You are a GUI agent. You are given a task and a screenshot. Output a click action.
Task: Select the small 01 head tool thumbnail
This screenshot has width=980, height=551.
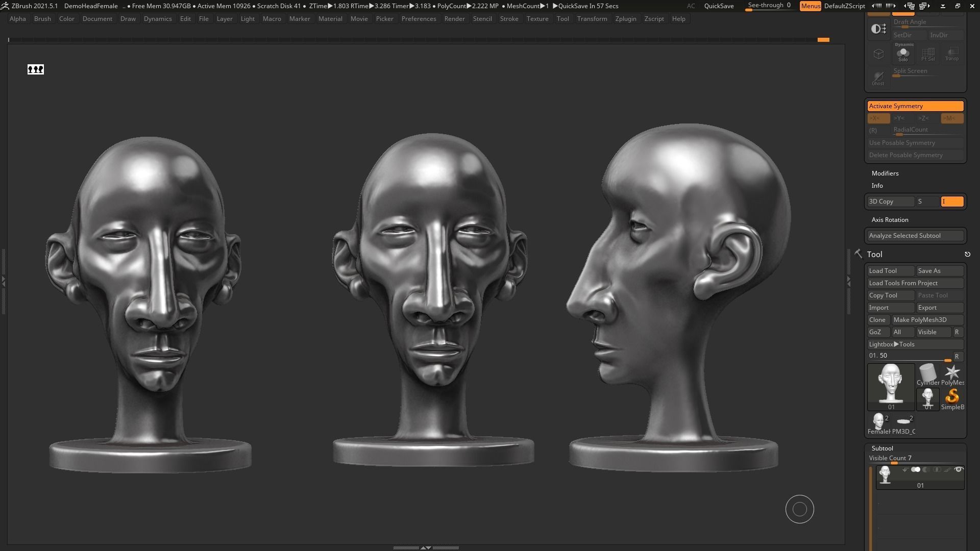[x=927, y=399]
